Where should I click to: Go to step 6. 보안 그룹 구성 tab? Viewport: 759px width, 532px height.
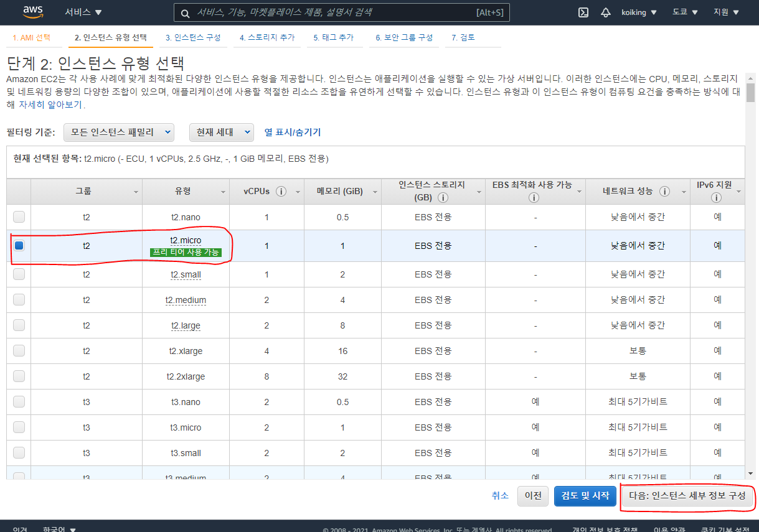pyautogui.click(x=404, y=37)
